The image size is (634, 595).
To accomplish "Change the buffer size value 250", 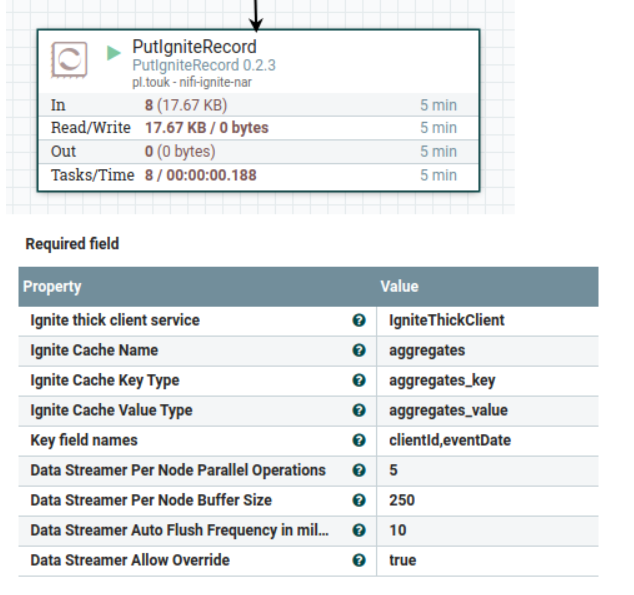I will (487, 500).
